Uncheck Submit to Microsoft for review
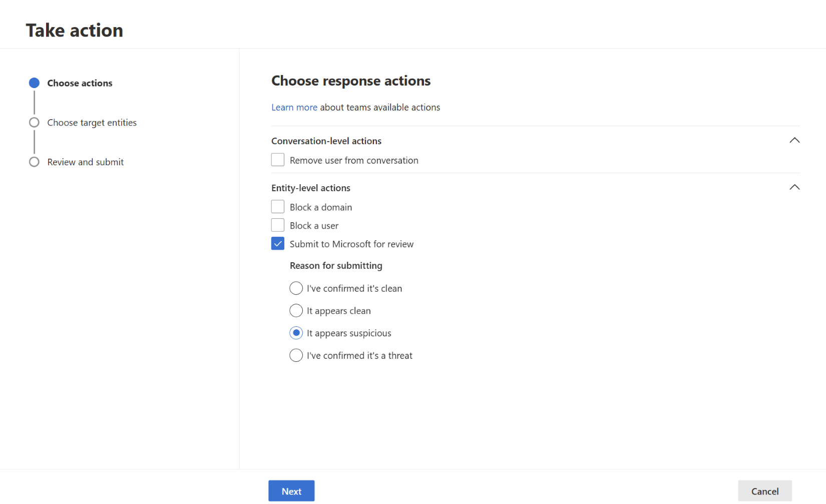 (x=278, y=244)
